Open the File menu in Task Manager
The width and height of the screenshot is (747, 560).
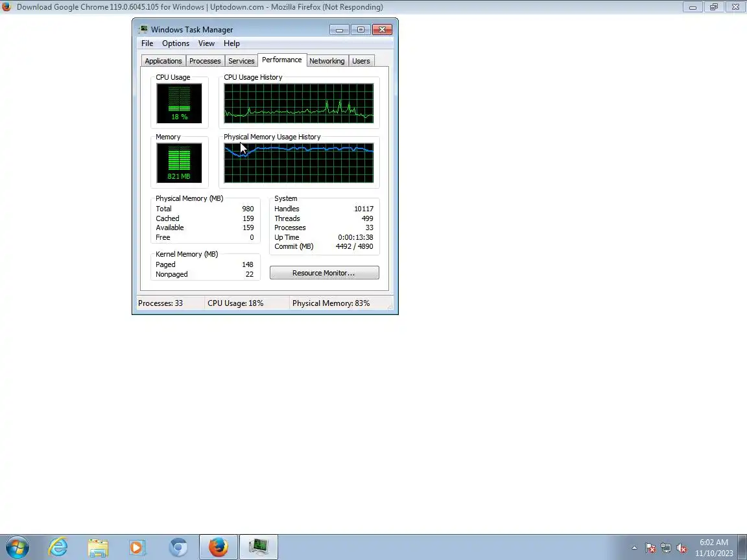(147, 43)
